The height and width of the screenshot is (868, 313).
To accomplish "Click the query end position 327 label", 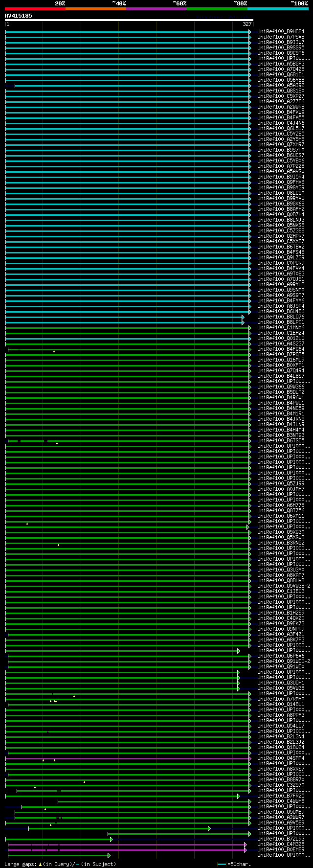I will coord(247,24).
